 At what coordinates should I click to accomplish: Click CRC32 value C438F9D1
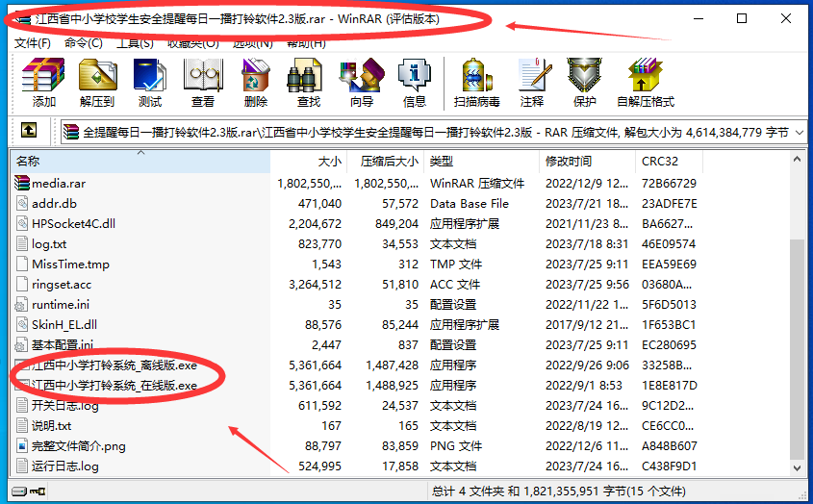[x=669, y=466]
